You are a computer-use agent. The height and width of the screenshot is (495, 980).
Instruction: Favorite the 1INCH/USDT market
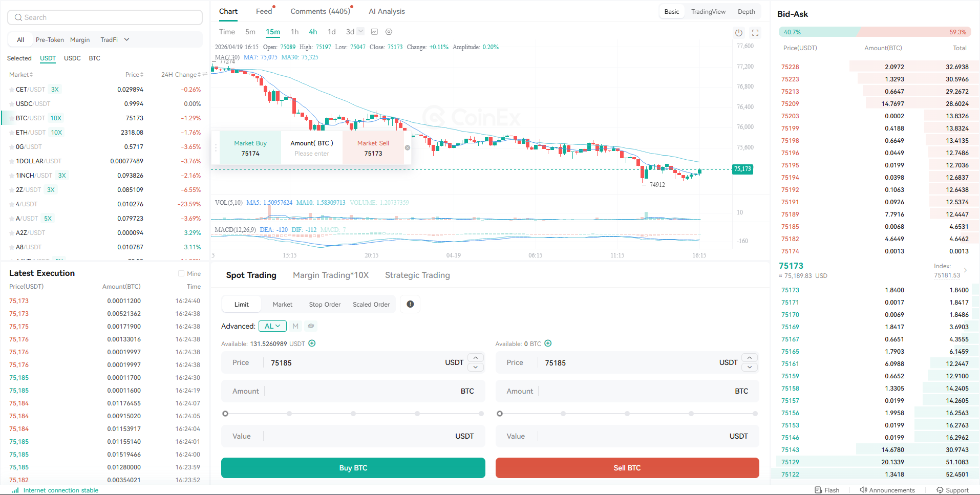(11, 176)
